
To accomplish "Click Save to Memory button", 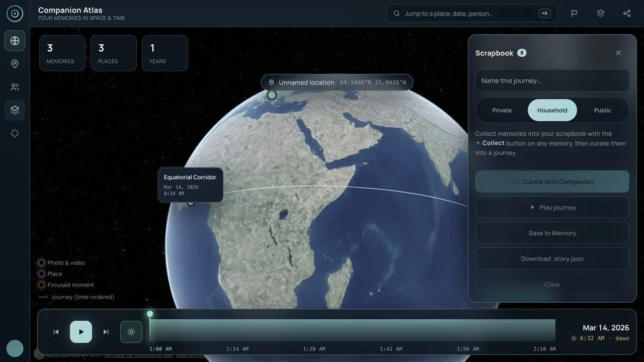I will [552, 233].
